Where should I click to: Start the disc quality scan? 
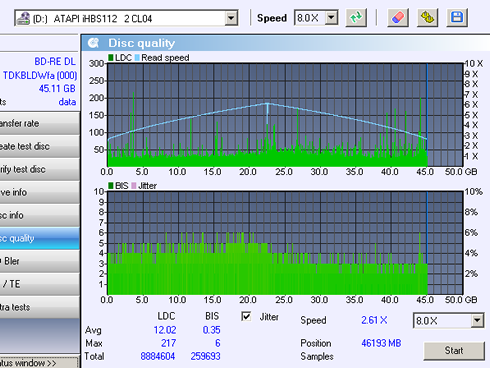454,351
